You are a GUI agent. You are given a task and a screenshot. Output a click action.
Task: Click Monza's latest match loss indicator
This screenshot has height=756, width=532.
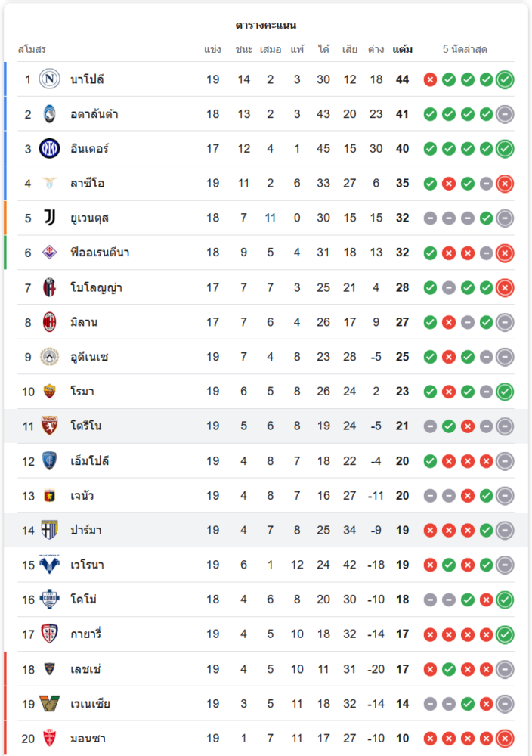click(505, 739)
